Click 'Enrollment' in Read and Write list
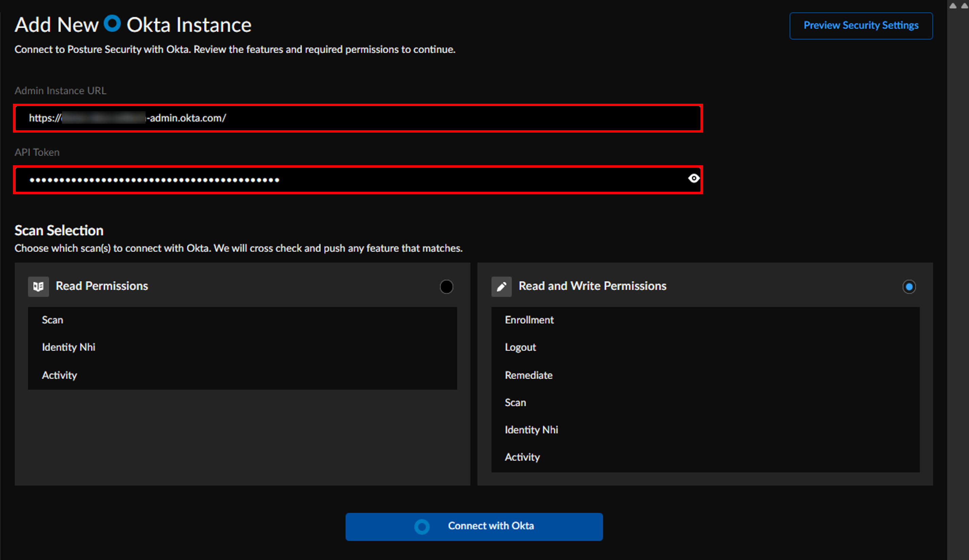 point(529,320)
